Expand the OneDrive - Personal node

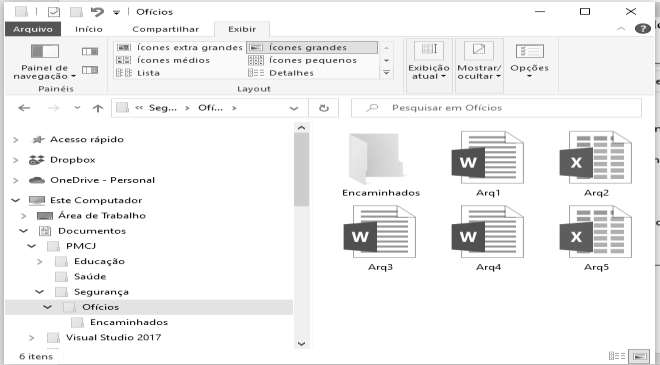[x=16, y=180]
